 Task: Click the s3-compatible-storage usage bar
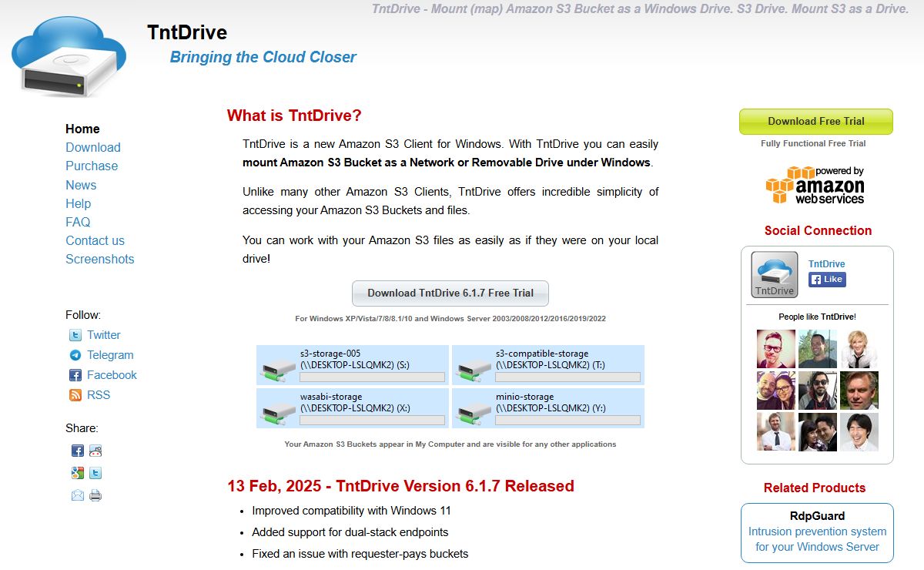pyautogui.click(x=567, y=377)
